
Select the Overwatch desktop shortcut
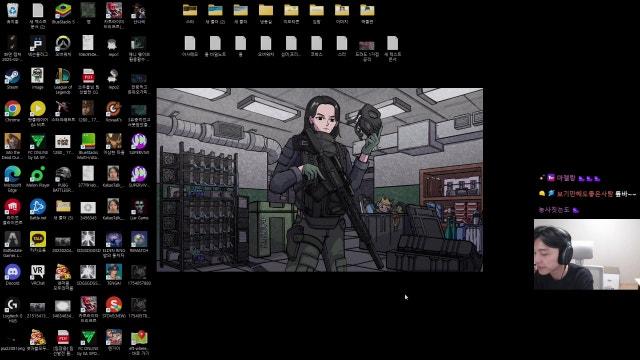point(63,46)
